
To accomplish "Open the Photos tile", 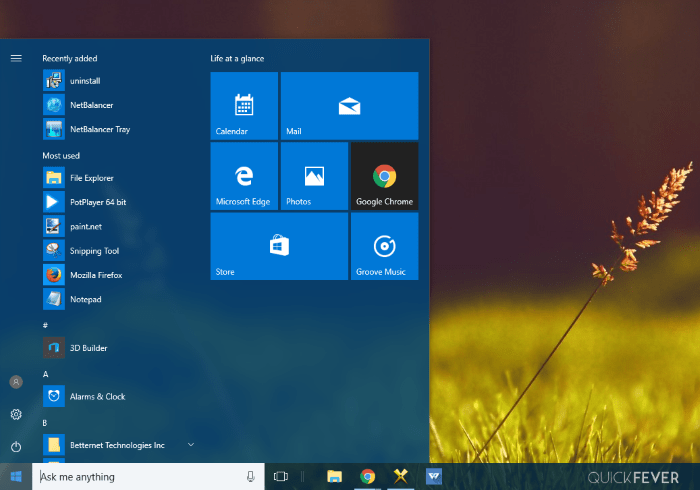I will (314, 176).
